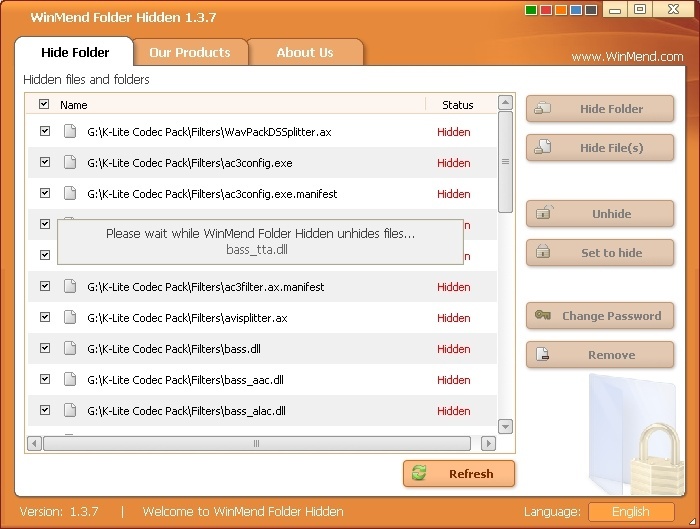Screen dimensions: 700x529
Task: Click file icon beside ac3config.exe row
Action: [70, 162]
